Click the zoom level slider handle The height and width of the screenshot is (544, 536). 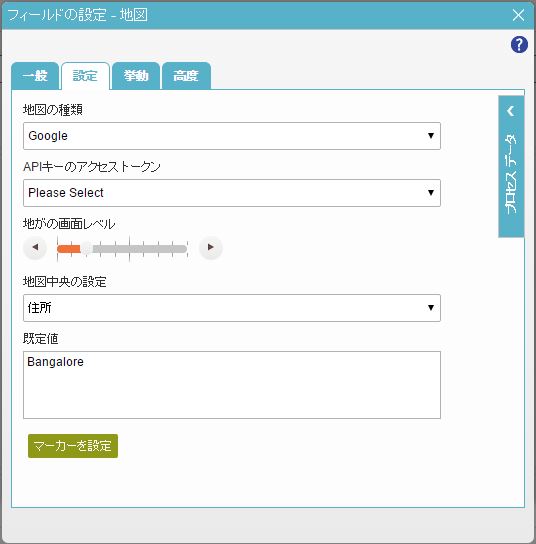(86, 249)
